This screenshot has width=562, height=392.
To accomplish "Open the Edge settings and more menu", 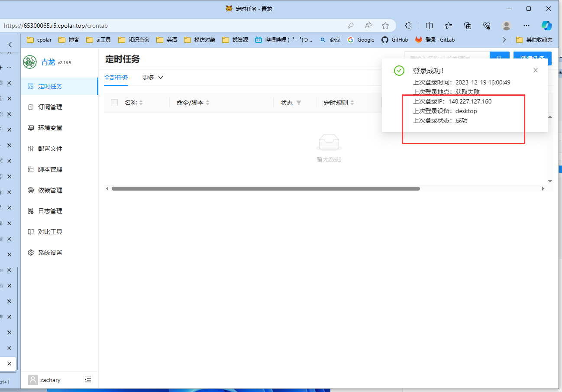I will pyautogui.click(x=526, y=26).
